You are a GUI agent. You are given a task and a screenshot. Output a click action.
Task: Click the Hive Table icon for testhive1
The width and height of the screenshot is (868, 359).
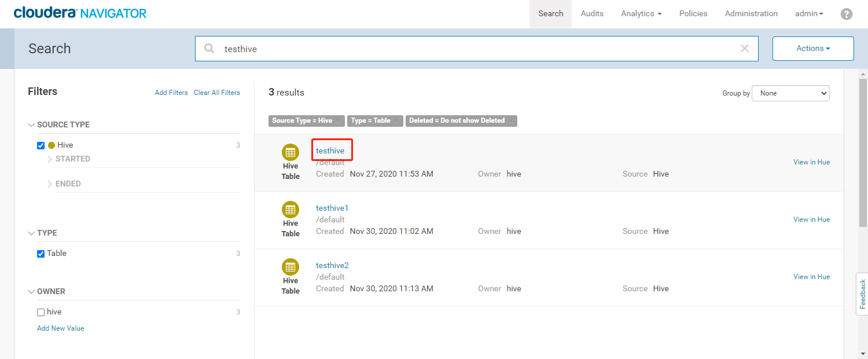click(290, 210)
